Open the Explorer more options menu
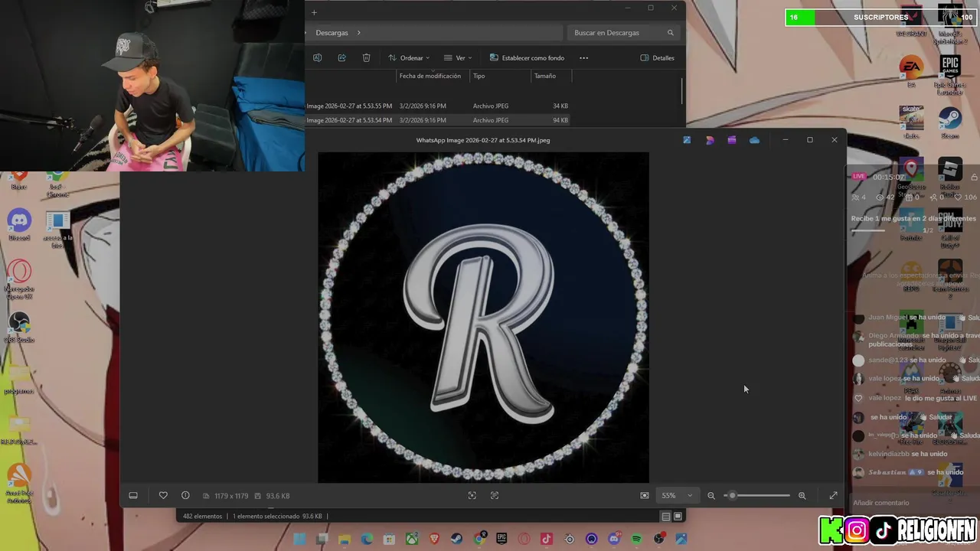Viewport: 980px width, 551px height. pyautogui.click(x=584, y=58)
